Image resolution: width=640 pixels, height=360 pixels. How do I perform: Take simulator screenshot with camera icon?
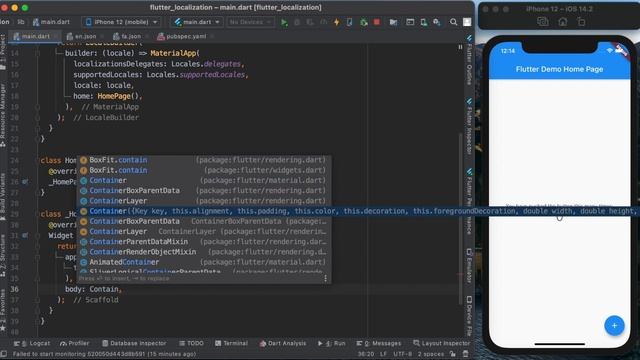click(542, 22)
